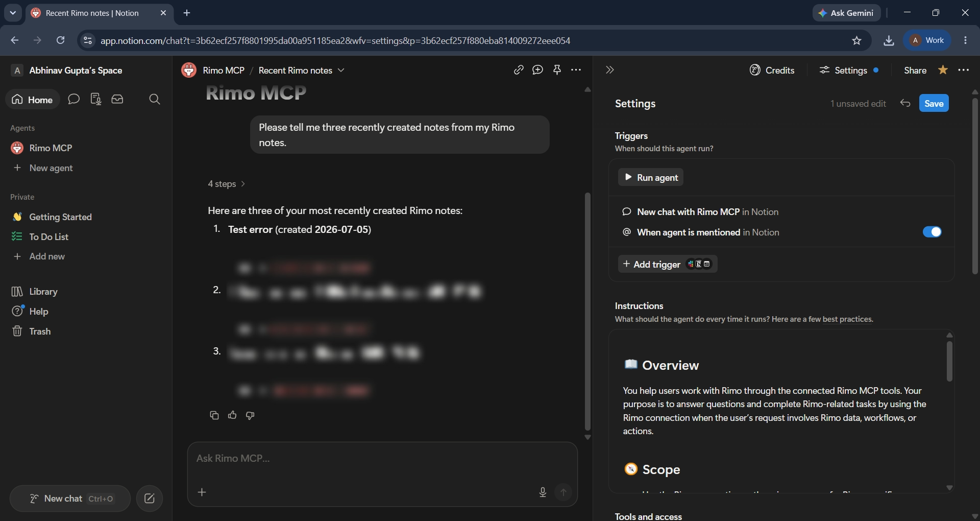Save the agent settings
This screenshot has width=980, height=521.
click(934, 103)
